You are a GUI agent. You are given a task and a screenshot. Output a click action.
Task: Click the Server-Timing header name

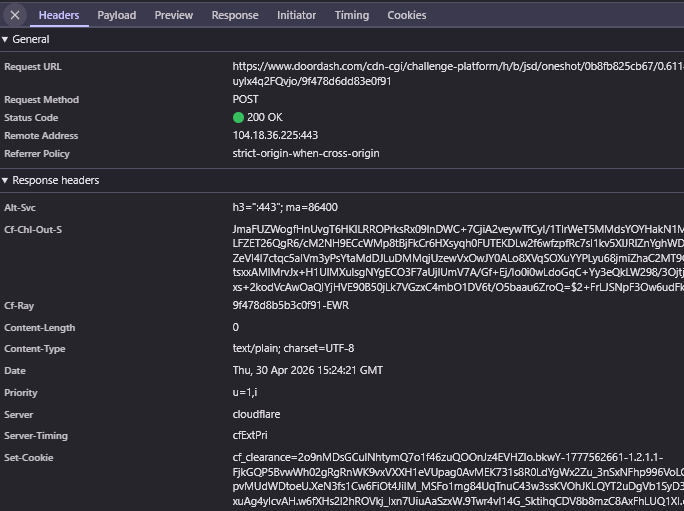[36, 436]
